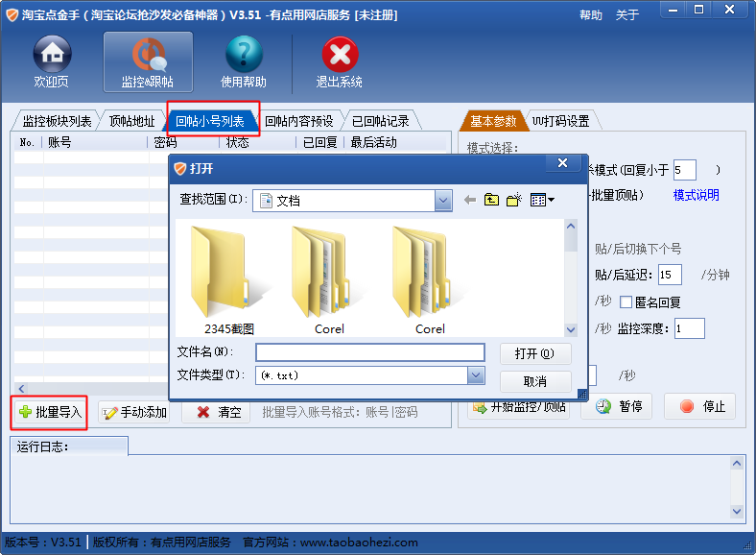Click the 文件名 input field

(369, 352)
